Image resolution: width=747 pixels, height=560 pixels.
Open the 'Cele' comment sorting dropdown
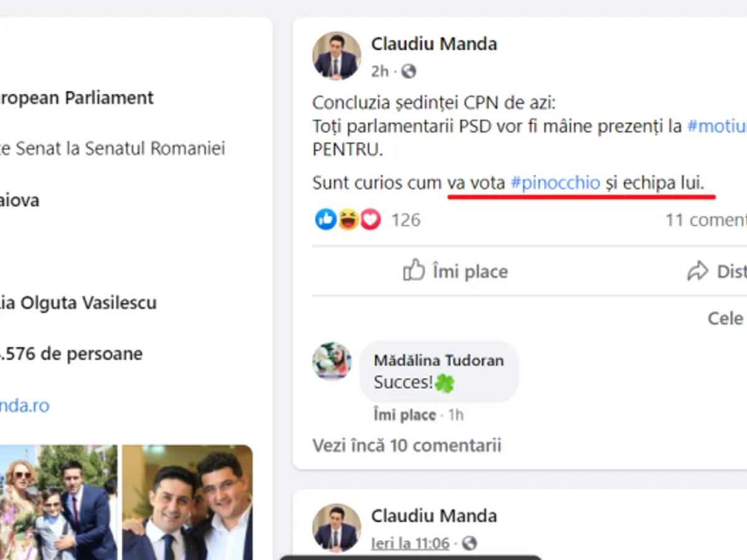(x=726, y=319)
